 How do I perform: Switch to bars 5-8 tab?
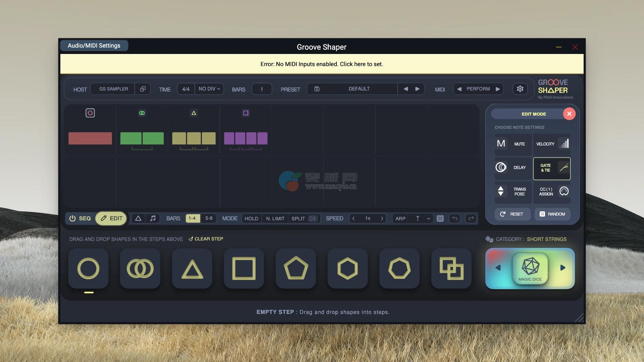[x=209, y=219]
